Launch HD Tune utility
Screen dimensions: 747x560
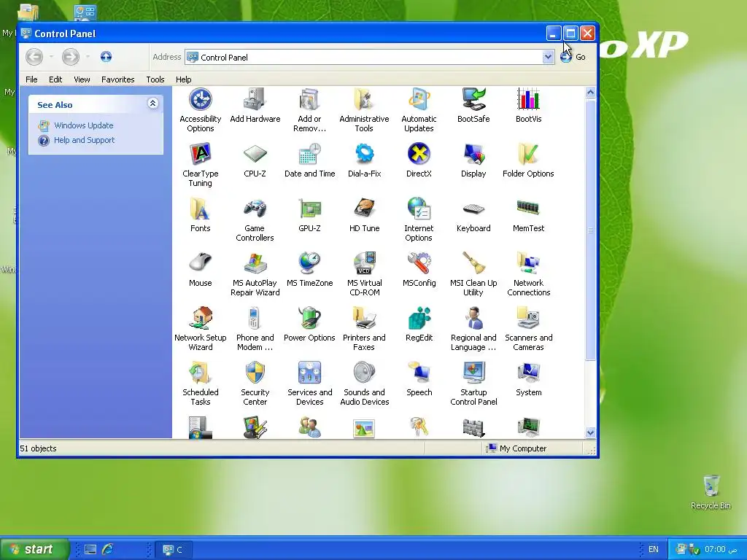pos(364,215)
